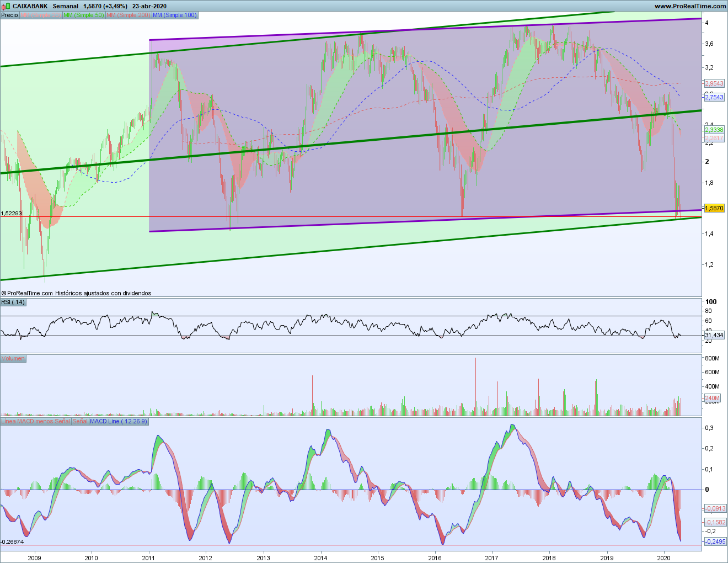The image size is (728, 563).
Task: Click the 31,434 RSI value tag
Action: 714,335
